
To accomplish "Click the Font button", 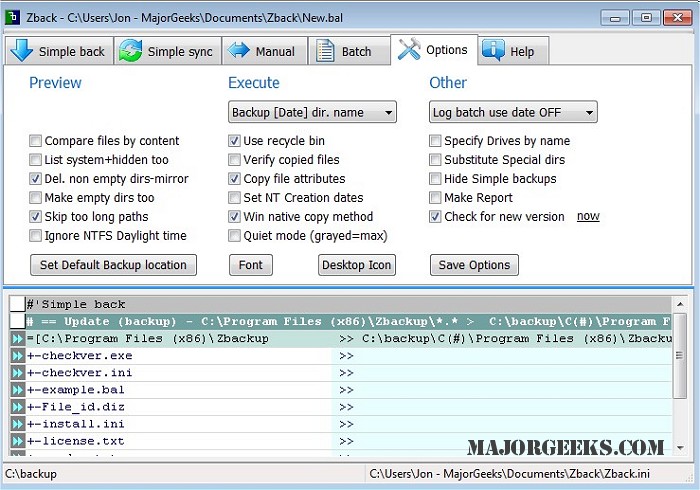I will tap(251, 265).
